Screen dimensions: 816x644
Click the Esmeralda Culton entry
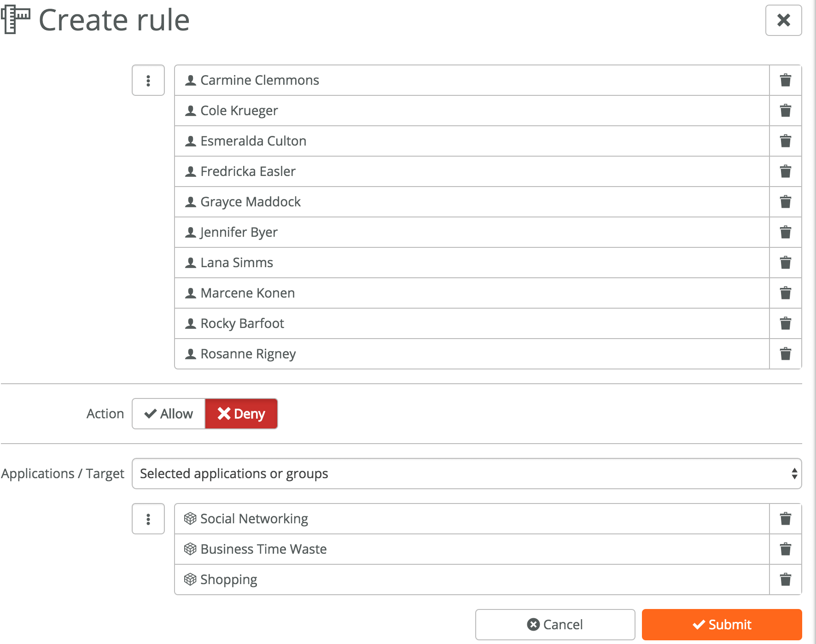[472, 141]
